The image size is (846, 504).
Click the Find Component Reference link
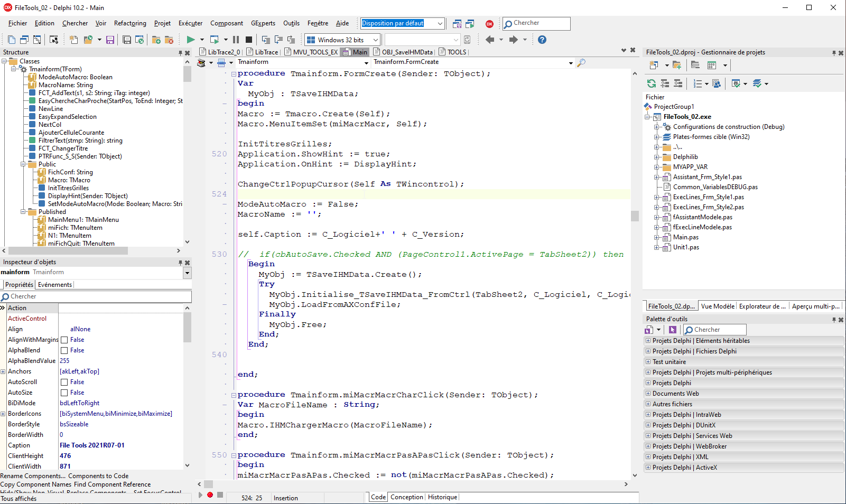(x=112, y=484)
